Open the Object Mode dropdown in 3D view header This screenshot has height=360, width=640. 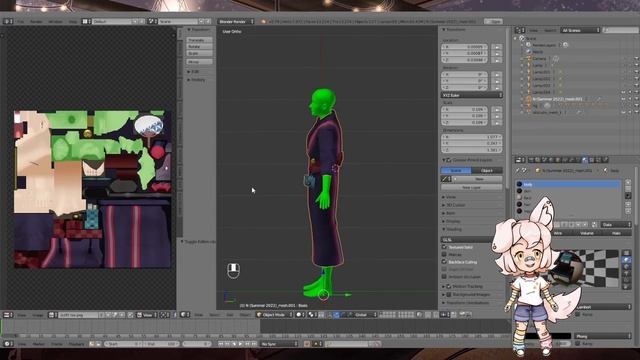pos(274,315)
